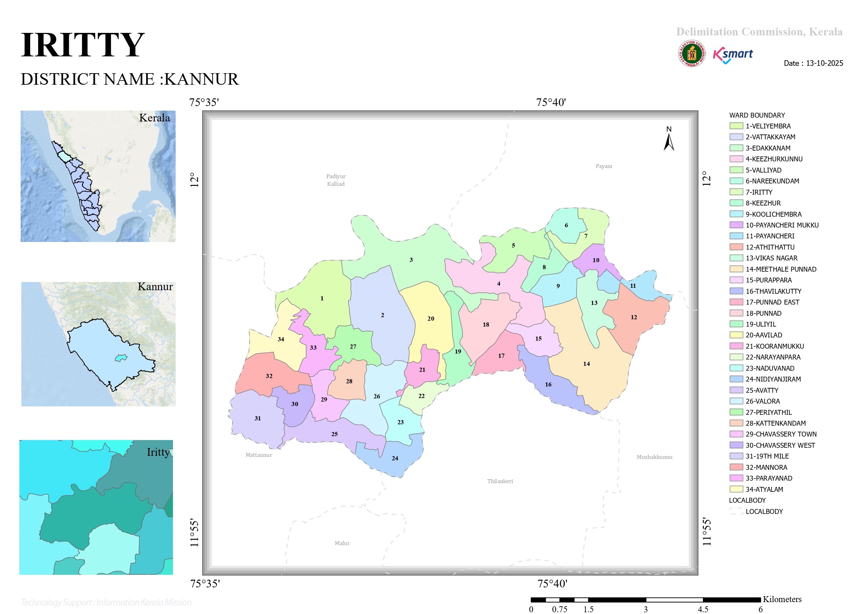Select the 10-PAYANCHERI MUKKU legend text
Viewport: 868px width, 614px height.
[782, 225]
